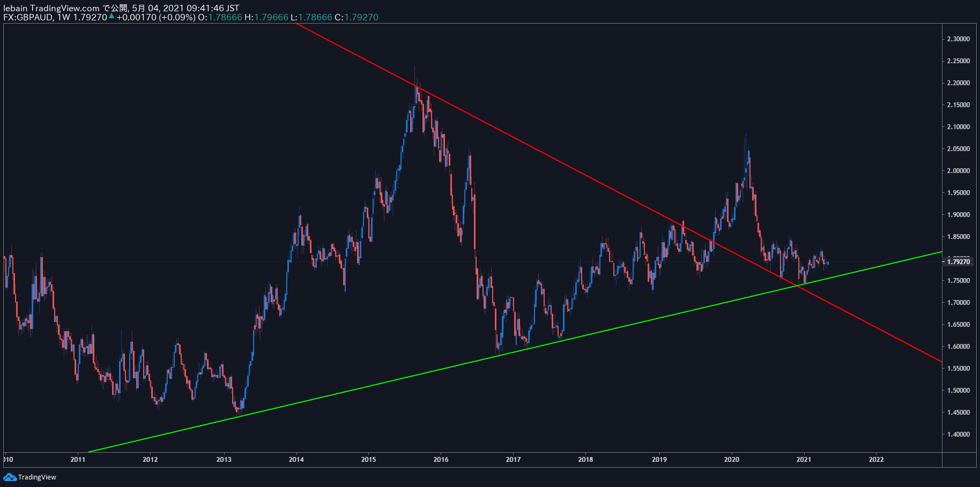Click the 1.75000 price axis label
This screenshot has height=487, width=980.
coord(959,281)
